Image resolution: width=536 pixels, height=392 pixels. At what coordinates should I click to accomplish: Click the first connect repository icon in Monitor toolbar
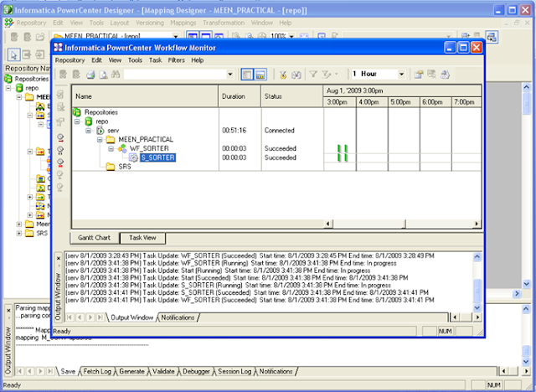[63, 75]
